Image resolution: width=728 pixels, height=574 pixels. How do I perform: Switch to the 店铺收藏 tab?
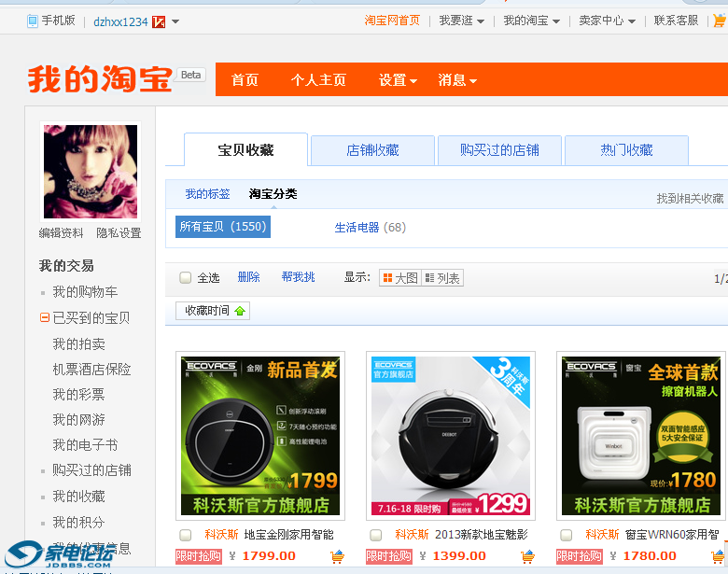[372, 150]
